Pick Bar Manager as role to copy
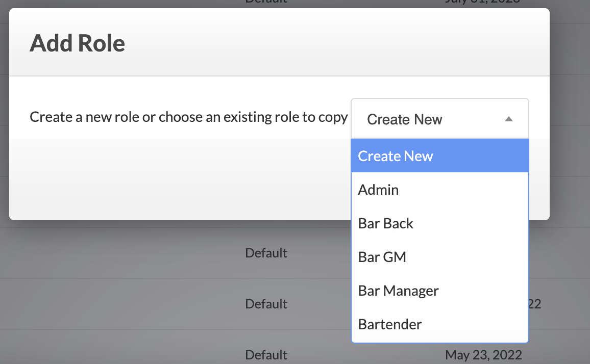The image size is (590, 364). click(x=439, y=291)
